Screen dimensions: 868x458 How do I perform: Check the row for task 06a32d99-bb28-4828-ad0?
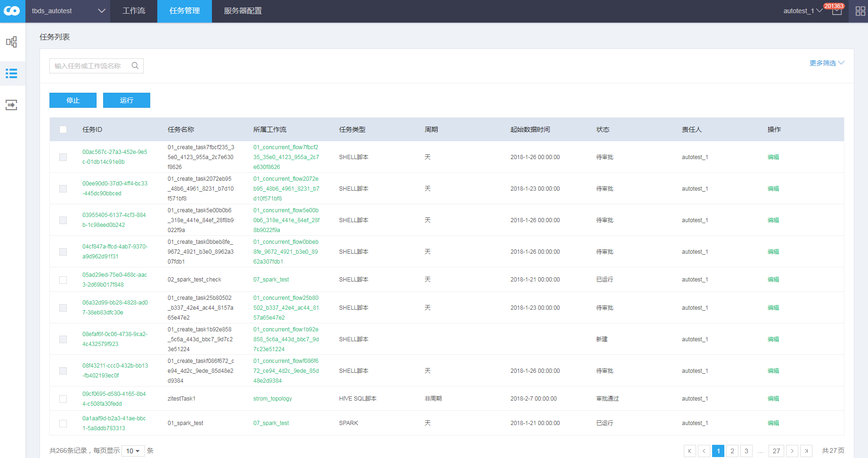click(x=63, y=308)
